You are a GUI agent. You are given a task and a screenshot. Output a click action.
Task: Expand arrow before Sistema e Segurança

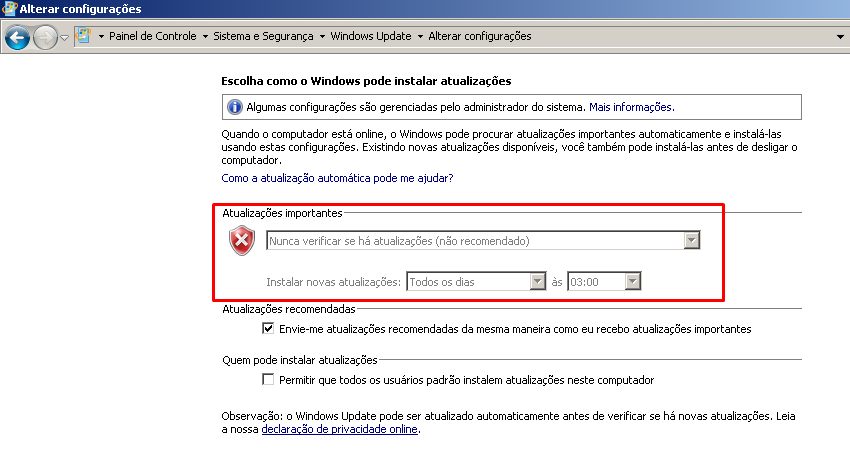(205, 37)
